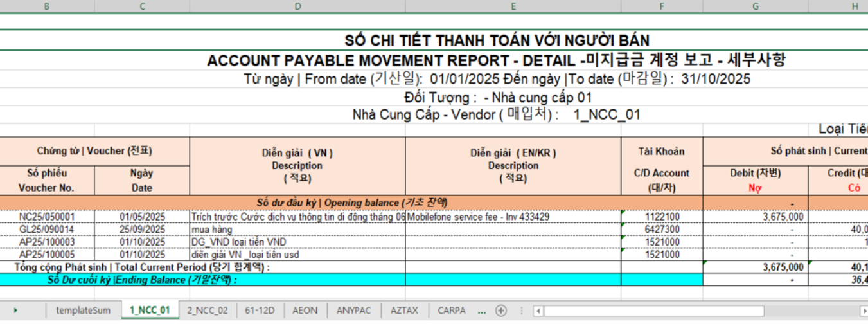Click horizontal scrollbar left arrow
The width and height of the screenshot is (868, 324).
538,310
